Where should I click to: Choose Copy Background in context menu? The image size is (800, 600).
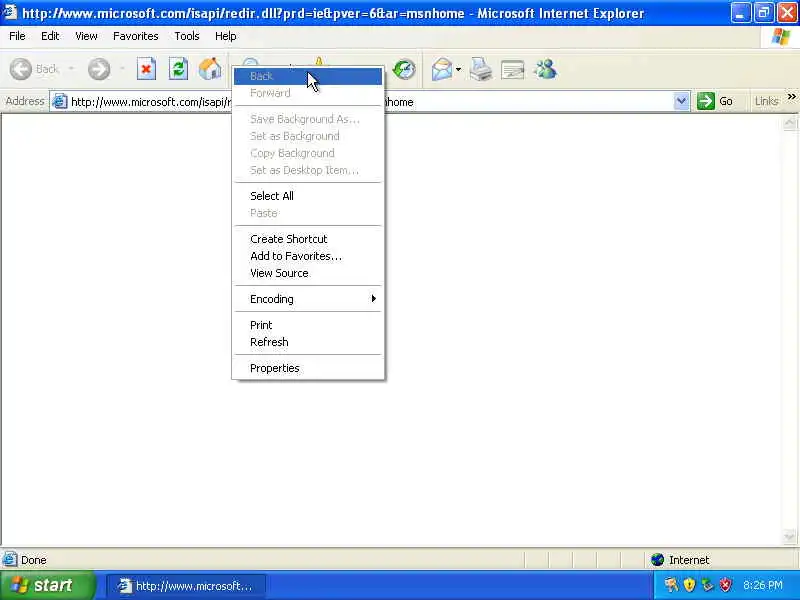[308, 153]
